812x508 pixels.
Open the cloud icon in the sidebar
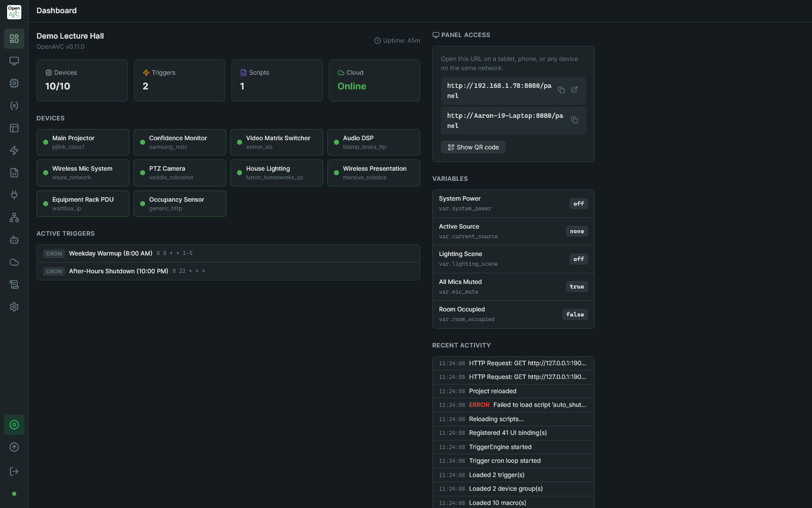tap(14, 262)
